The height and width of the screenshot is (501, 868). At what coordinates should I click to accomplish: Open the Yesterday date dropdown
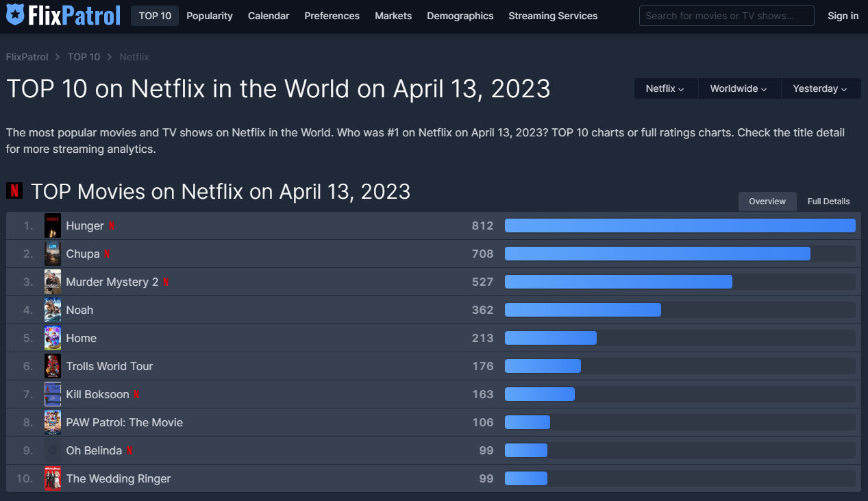(820, 88)
